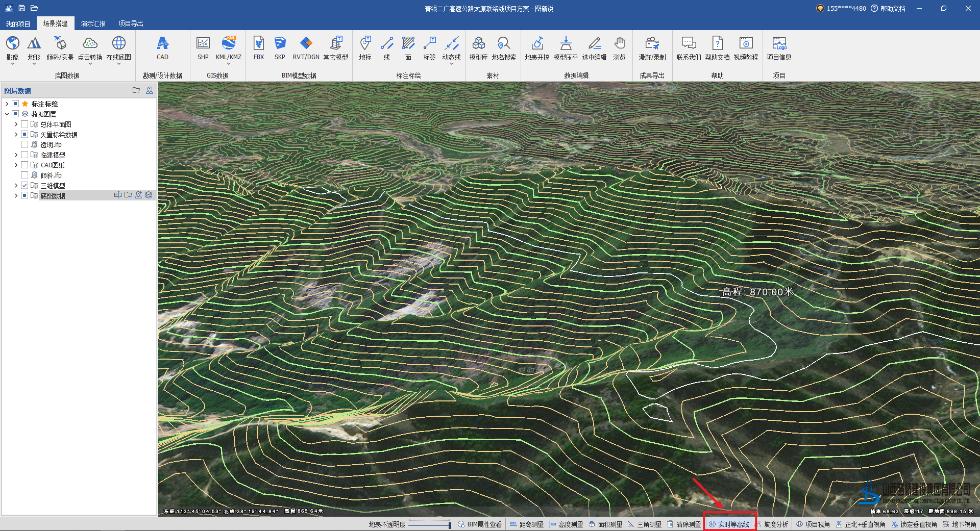The height and width of the screenshot is (531, 980).
Task: Click the 地表不透明度 slider
Action: click(429, 524)
